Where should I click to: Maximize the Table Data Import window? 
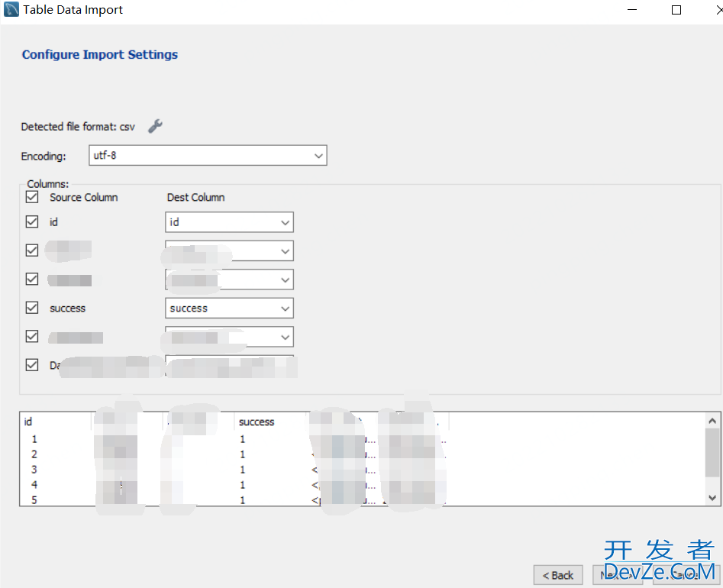(676, 10)
